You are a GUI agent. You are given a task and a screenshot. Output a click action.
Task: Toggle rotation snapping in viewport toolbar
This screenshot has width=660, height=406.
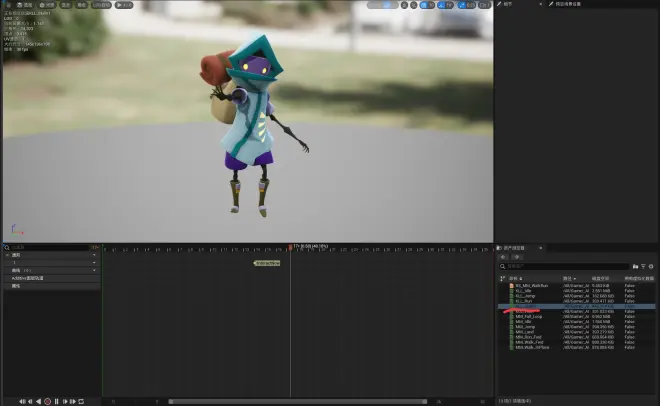441,5
